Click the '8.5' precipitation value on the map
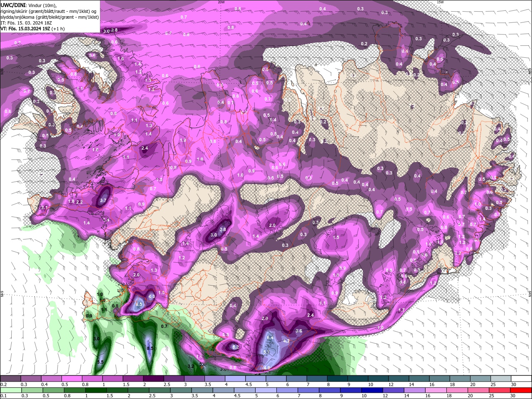Viewport: 532px width, 399px height. pos(150,348)
